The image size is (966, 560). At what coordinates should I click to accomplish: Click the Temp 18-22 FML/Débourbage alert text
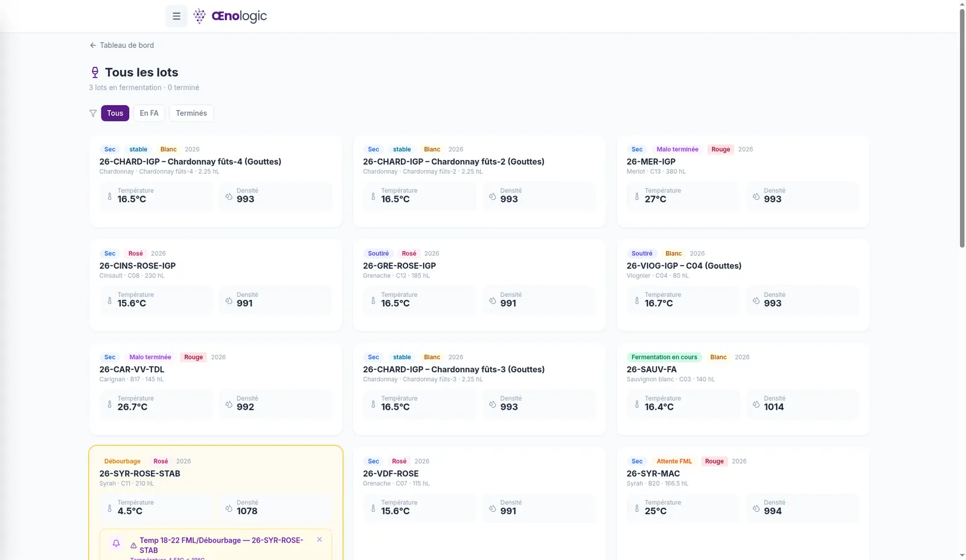(222, 545)
